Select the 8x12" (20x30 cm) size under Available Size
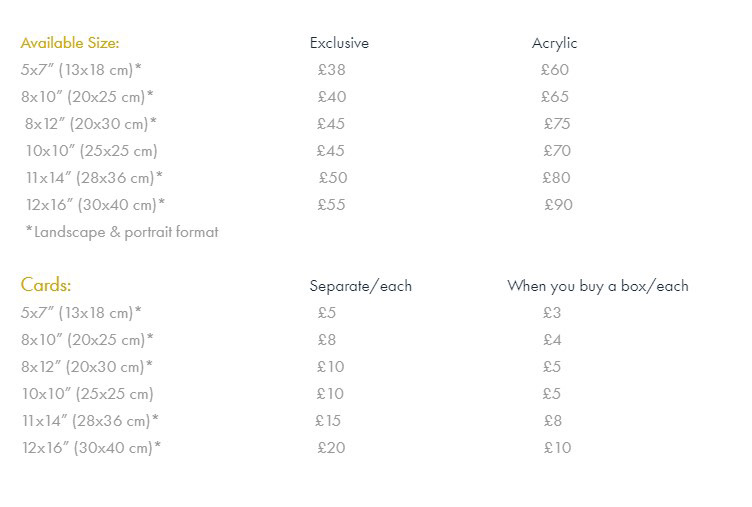752x507 pixels. [90, 124]
